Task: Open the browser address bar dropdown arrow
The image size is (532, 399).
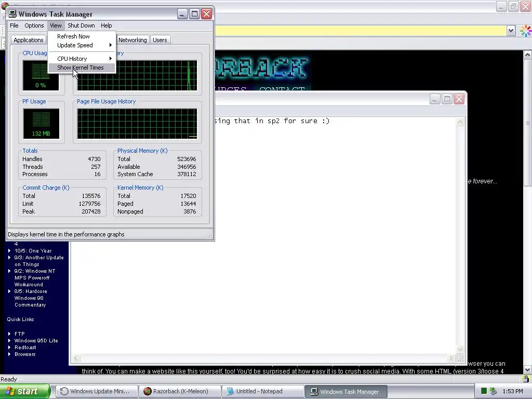Action: point(511,31)
